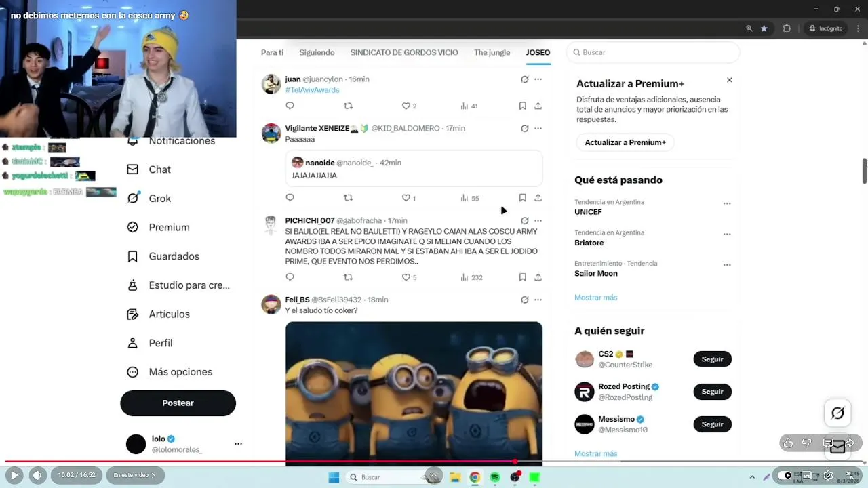This screenshot has width=868, height=488.
Task: Bookmark juan's #TelAvivAwards tweet
Action: (x=522, y=106)
